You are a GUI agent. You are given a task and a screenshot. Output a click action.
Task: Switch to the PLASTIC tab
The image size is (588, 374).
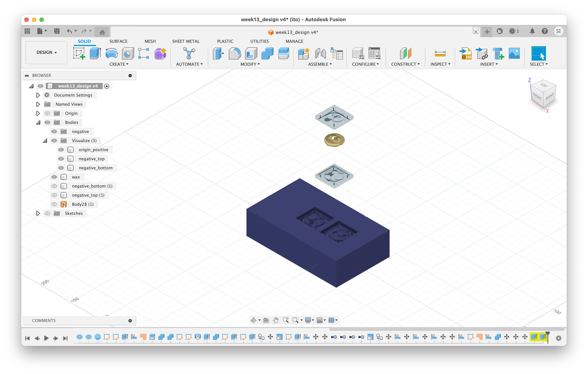pyautogui.click(x=225, y=41)
